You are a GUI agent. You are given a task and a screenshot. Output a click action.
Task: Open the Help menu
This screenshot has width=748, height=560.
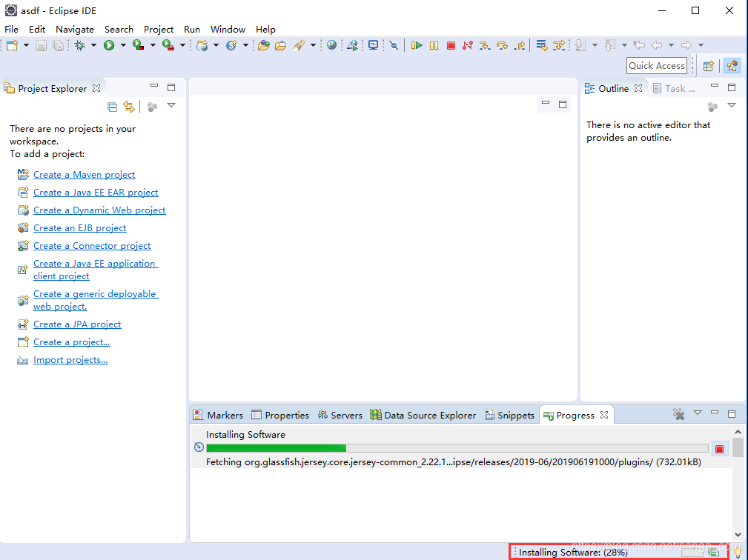click(265, 29)
